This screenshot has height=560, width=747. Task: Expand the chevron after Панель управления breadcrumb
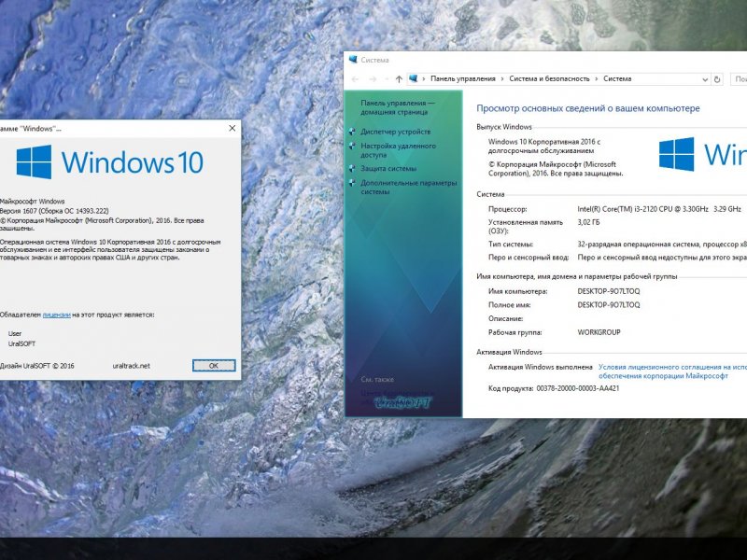pos(502,79)
